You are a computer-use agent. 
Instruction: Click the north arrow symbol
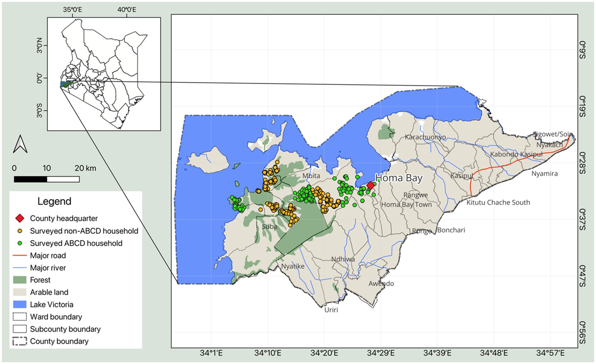[20, 144]
